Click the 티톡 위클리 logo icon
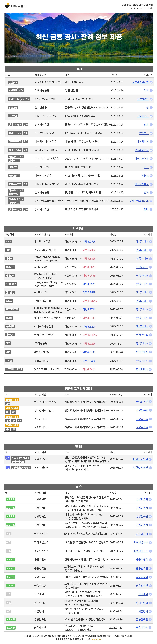157x644 pixels. [7, 5]
